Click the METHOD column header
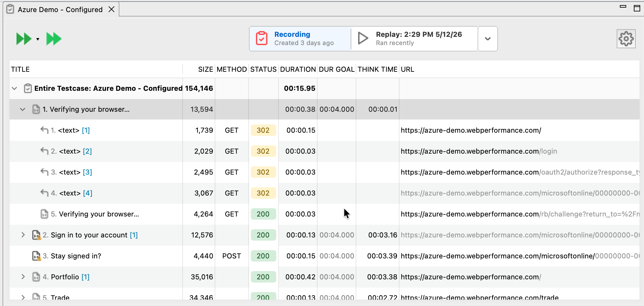Image resolution: width=644 pixels, height=306 pixels. (x=232, y=70)
